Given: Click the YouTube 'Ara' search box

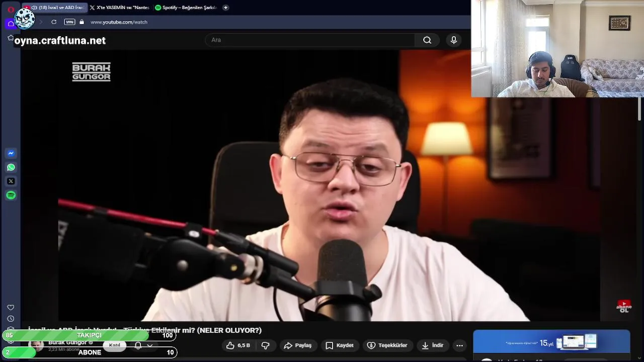Looking at the screenshot, I should 309,40.
